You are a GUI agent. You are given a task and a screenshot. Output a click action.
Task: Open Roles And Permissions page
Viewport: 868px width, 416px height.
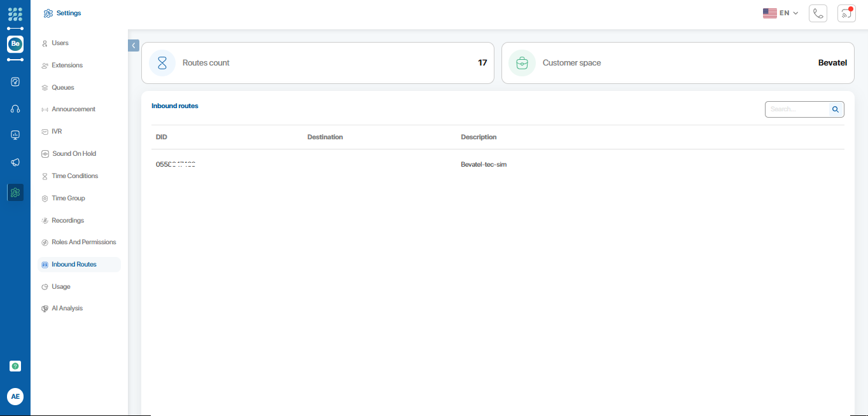pyautogui.click(x=83, y=242)
